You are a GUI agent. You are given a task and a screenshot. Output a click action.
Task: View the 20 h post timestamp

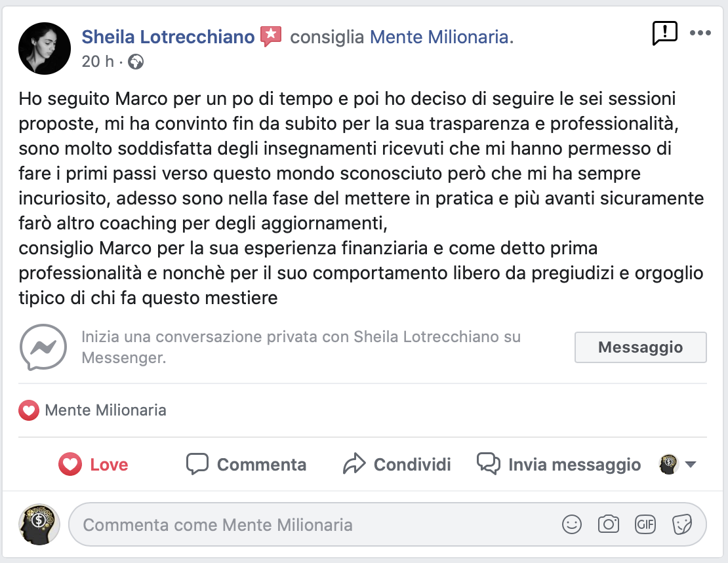[98, 62]
